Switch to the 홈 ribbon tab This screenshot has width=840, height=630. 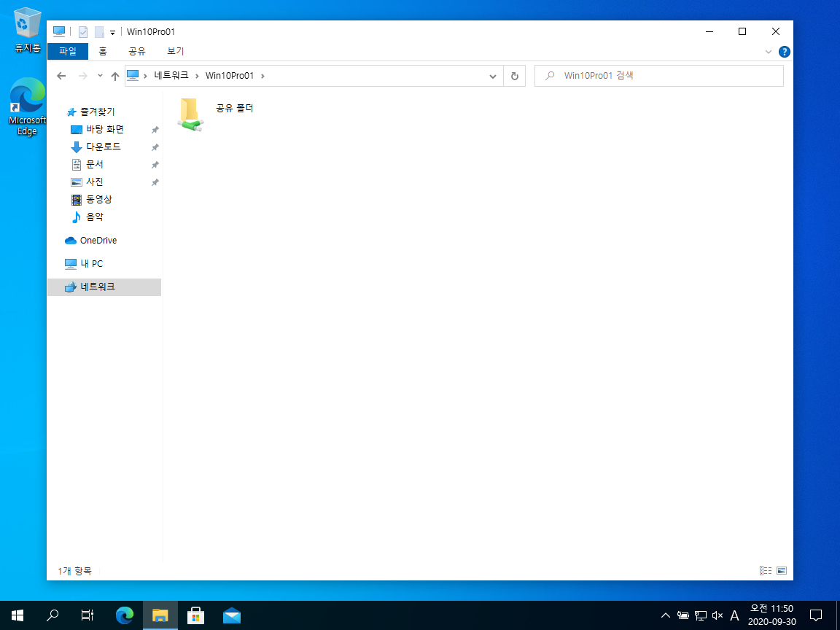tap(102, 52)
